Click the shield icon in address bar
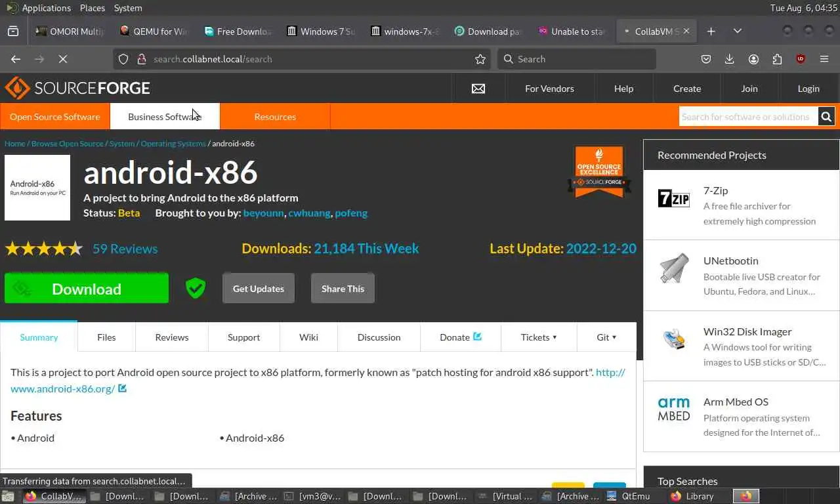This screenshot has height=504, width=840. [x=123, y=59]
